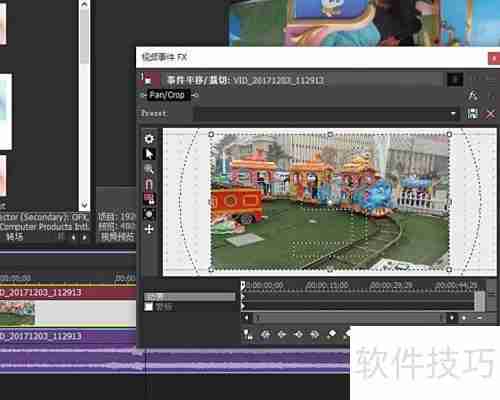Click the top-center crop handle
500x400 pixels.
coord(330,134)
